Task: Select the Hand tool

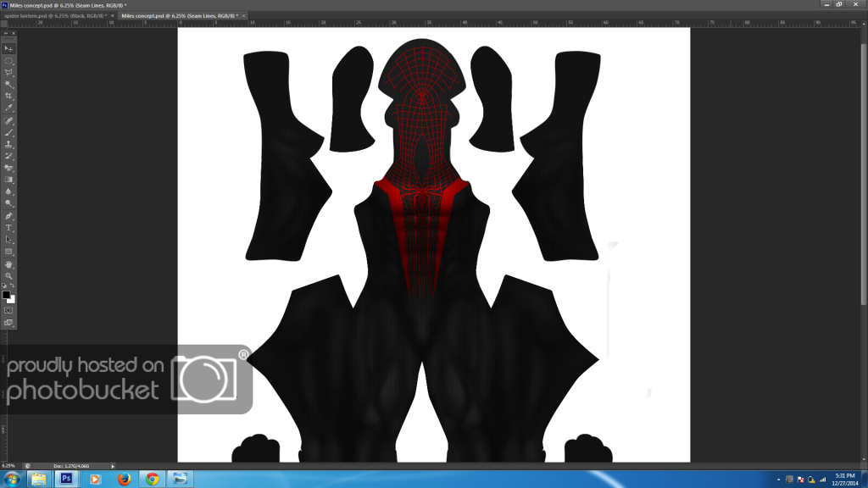Action: coord(8,264)
